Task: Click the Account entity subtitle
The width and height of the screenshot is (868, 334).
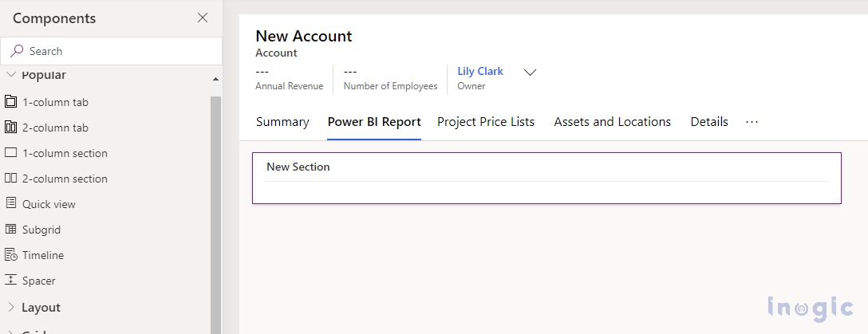Action: 276,53
